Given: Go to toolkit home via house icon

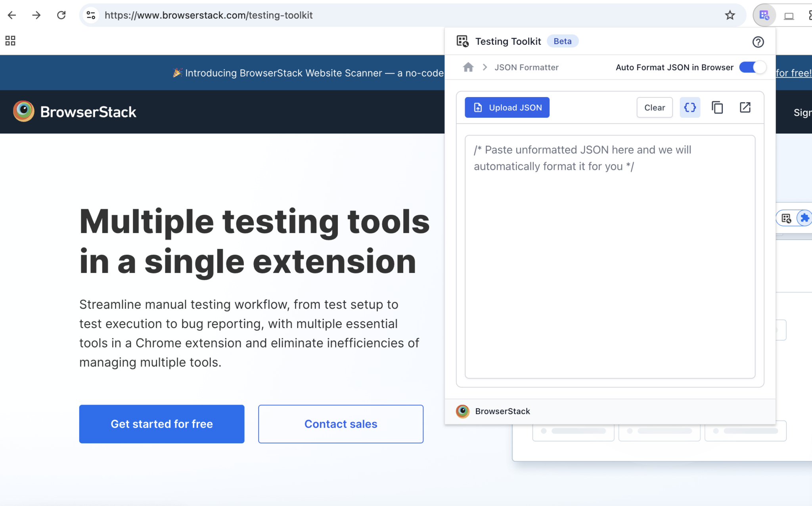Looking at the screenshot, I should [468, 67].
